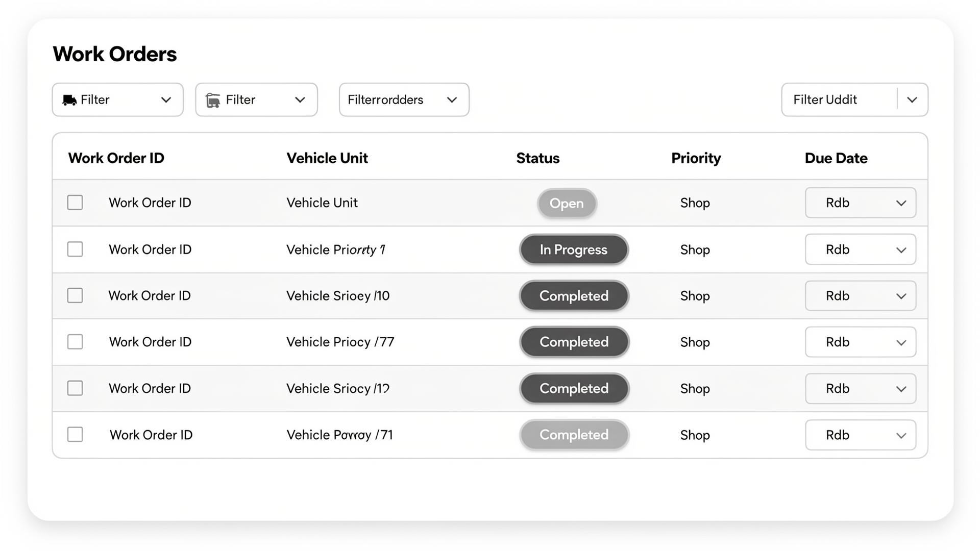This screenshot has width=980, height=551.
Task: Expand Rdb dropdown for Vehicle Pavvay /71
Action: coord(861,435)
